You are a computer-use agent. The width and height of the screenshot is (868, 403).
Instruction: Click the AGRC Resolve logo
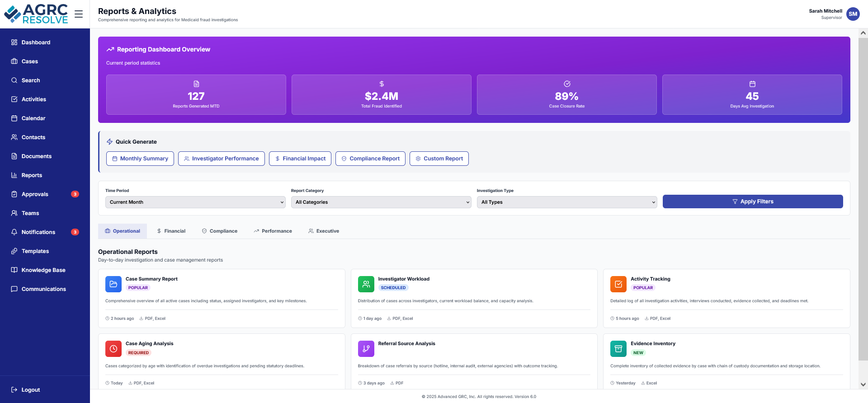pos(36,14)
